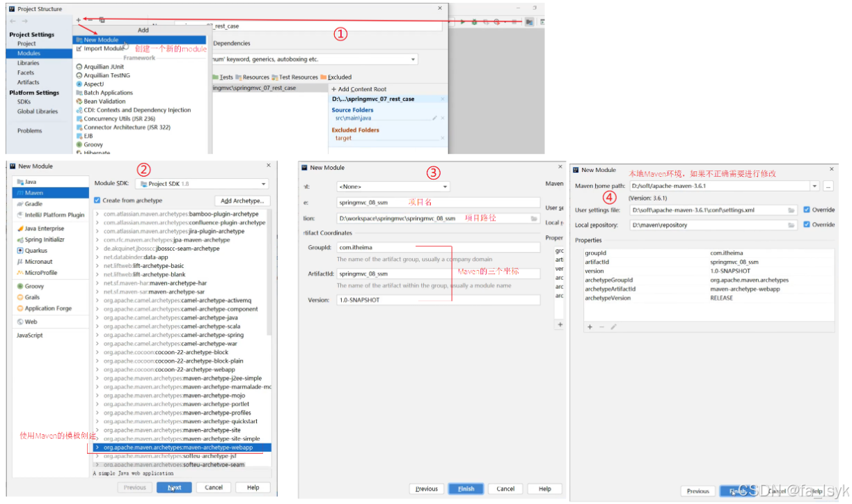The image size is (852, 504).
Task: Expand the cocoon-22-archetype-block-plain node
Action: (97, 361)
